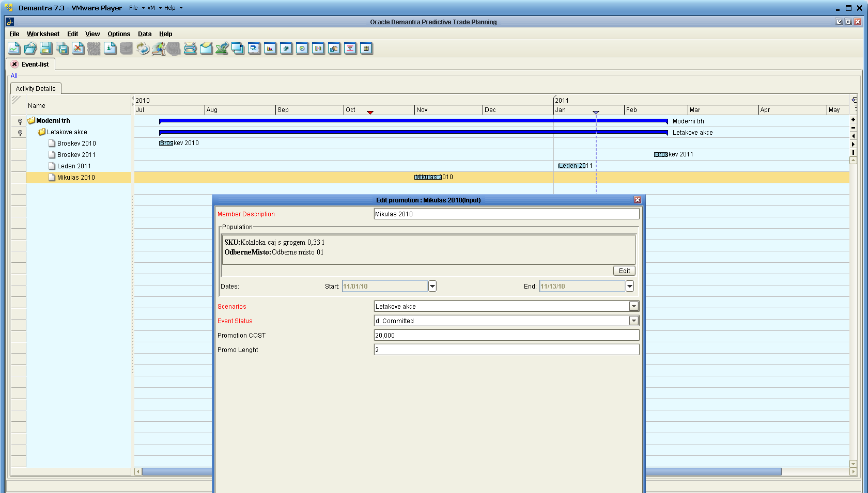
Task: Open the Event Status dropdown
Action: coord(634,321)
